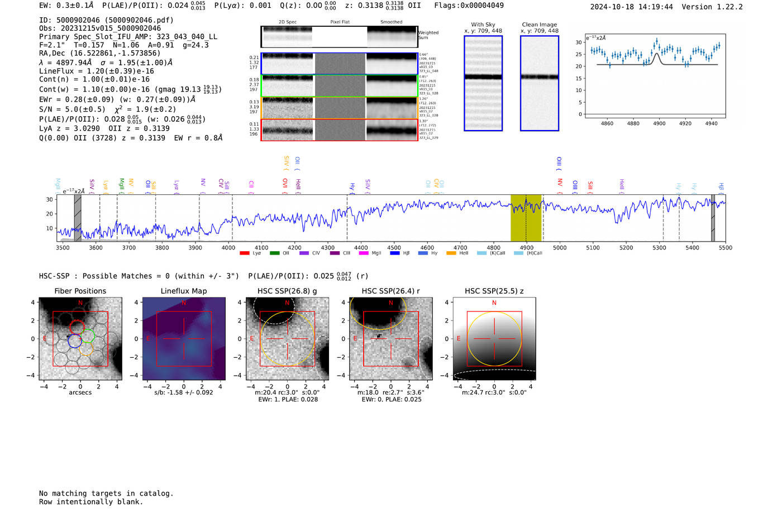Open the Fiber Positions image panel
This screenshot has height=532, width=782.
[x=80, y=339]
